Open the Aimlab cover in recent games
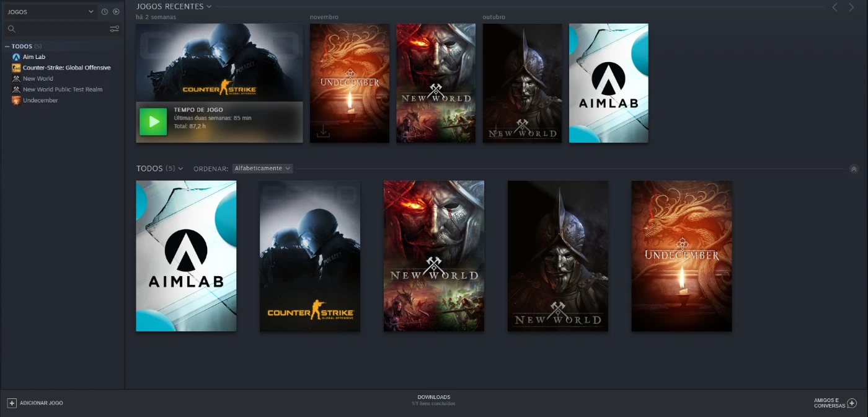868x417 pixels. [609, 83]
